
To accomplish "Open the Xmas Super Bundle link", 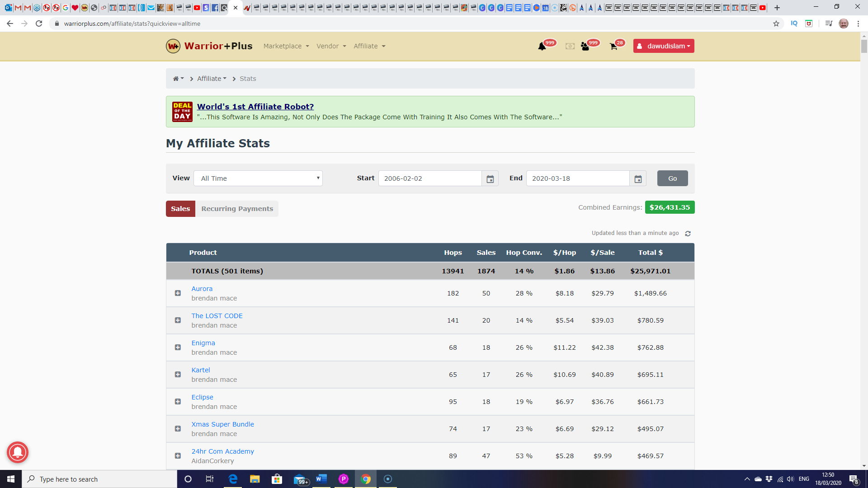I will click(x=222, y=424).
